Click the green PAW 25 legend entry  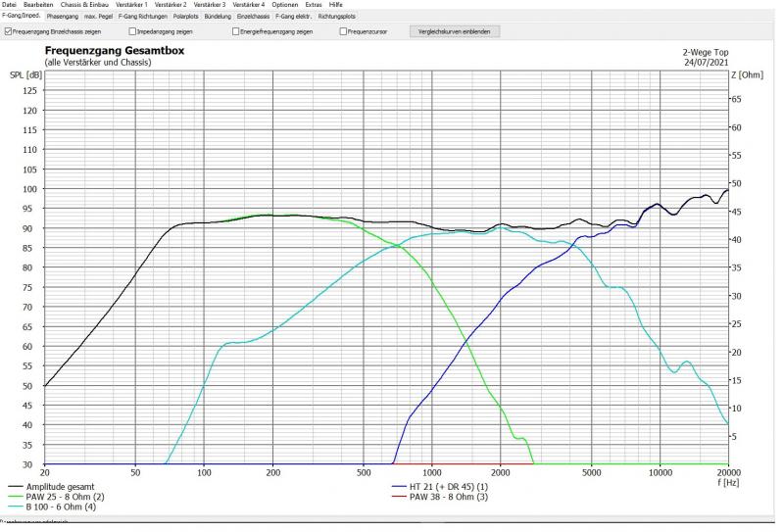(66, 497)
